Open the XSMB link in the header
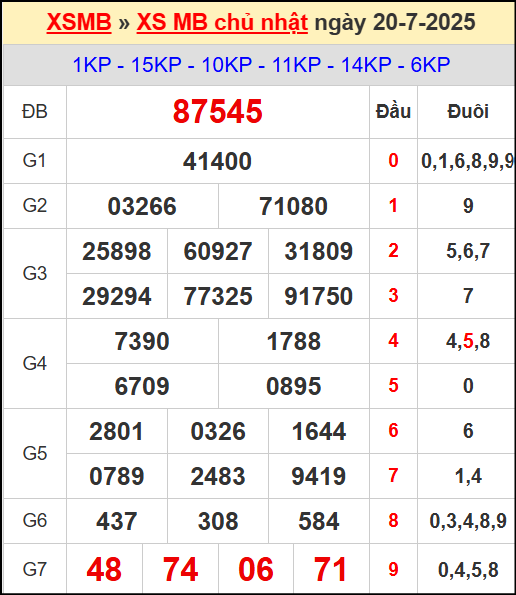 tap(79, 22)
